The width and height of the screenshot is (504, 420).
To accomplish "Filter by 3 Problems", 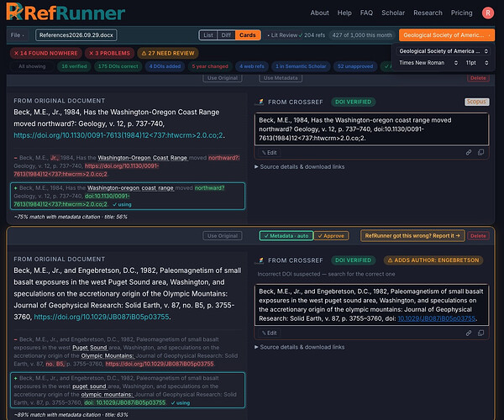I will click(109, 54).
